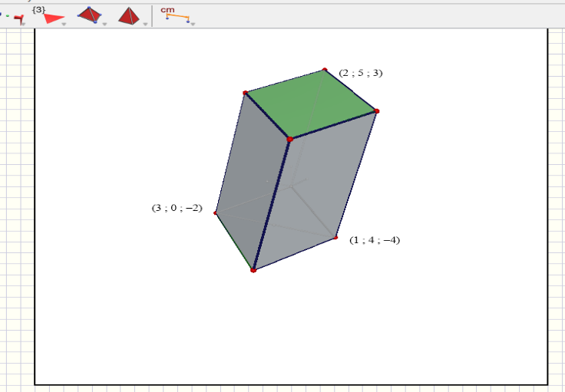Viewport: 565px width, 392px height.
Task: Select the polyhedron tool with blue vertices
Action: [x=90, y=15]
